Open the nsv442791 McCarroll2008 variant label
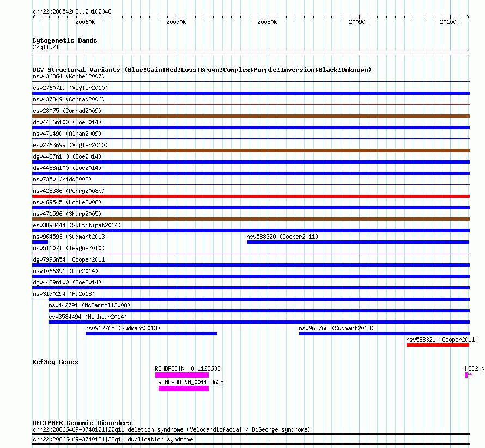This screenshot has height=448, width=485. [89, 305]
